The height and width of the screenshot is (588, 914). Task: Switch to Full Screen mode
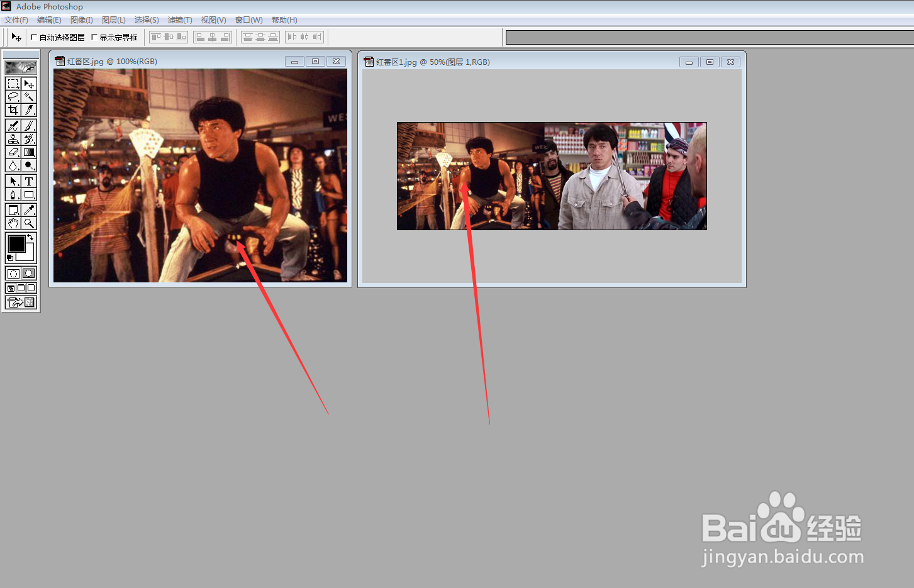click(x=31, y=288)
